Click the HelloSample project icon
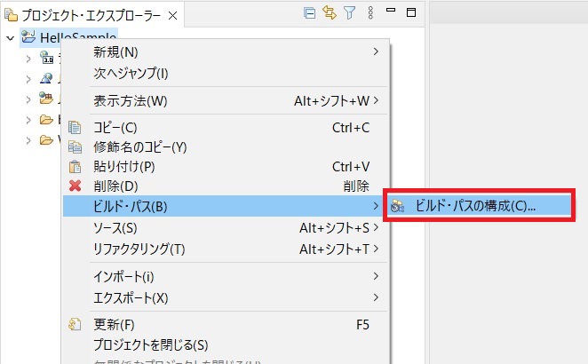Viewport: 588px width, 364px height. [28, 37]
